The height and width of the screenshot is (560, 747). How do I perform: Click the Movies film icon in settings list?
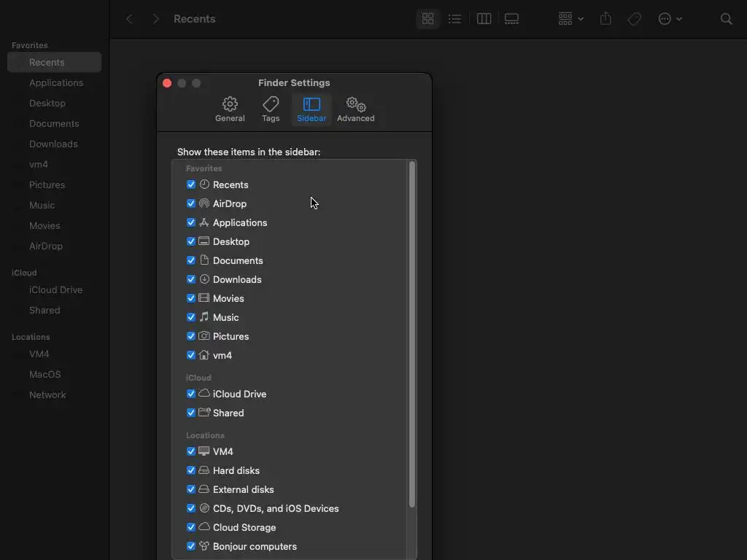[x=204, y=298]
